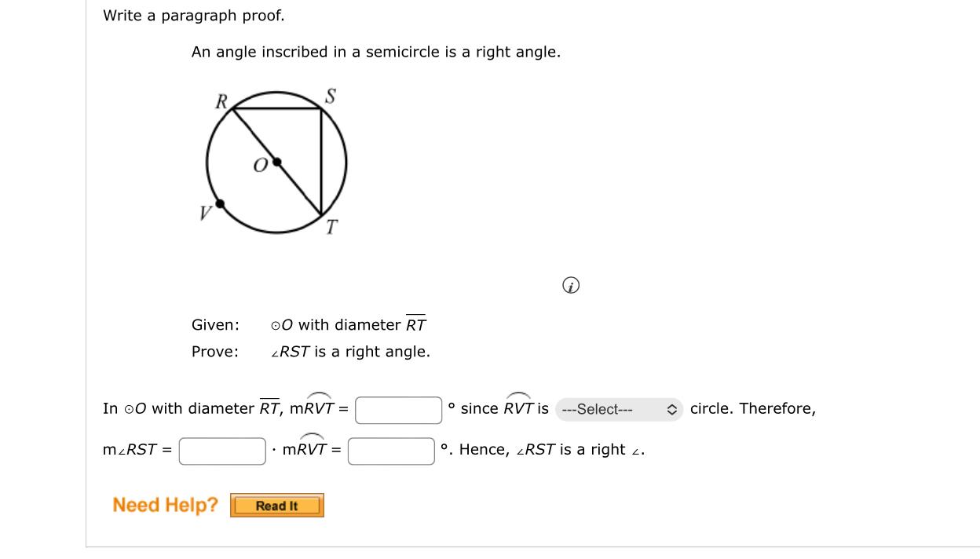Screen dimensions: 980x559
Task: Select the theorem statement about inscribed angles
Action: (376, 52)
